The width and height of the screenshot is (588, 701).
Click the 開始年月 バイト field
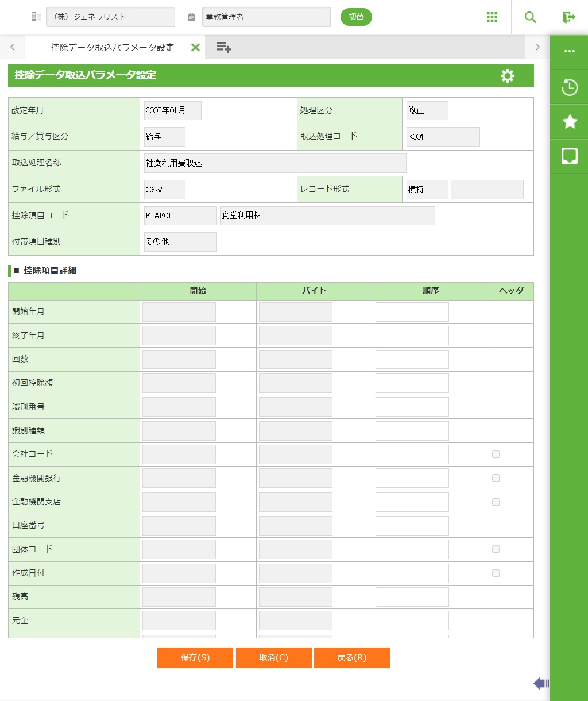pyautogui.click(x=296, y=312)
